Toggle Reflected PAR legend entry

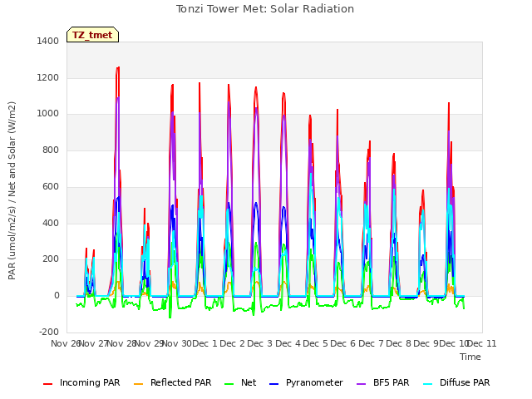[x=173, y=382]
